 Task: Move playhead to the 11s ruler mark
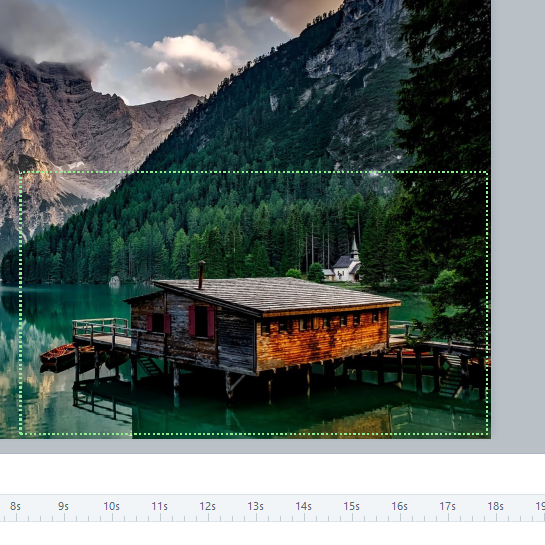pyautogui.click(x=159, y=506)
